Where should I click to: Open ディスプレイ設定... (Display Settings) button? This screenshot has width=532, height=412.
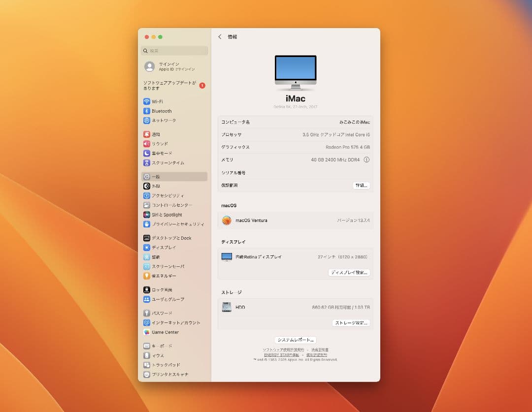tap(349, 273)
